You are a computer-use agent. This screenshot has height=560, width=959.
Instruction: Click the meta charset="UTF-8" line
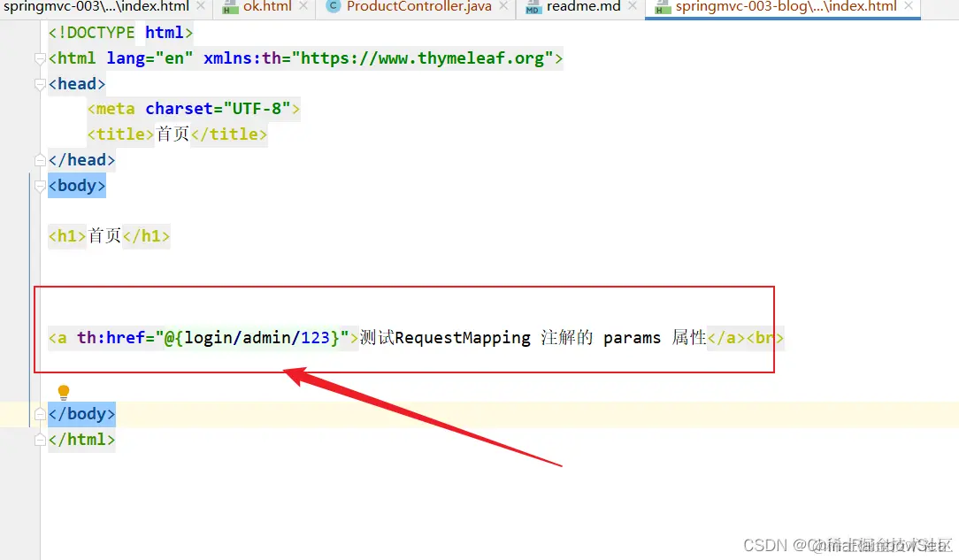pos(193,109)
